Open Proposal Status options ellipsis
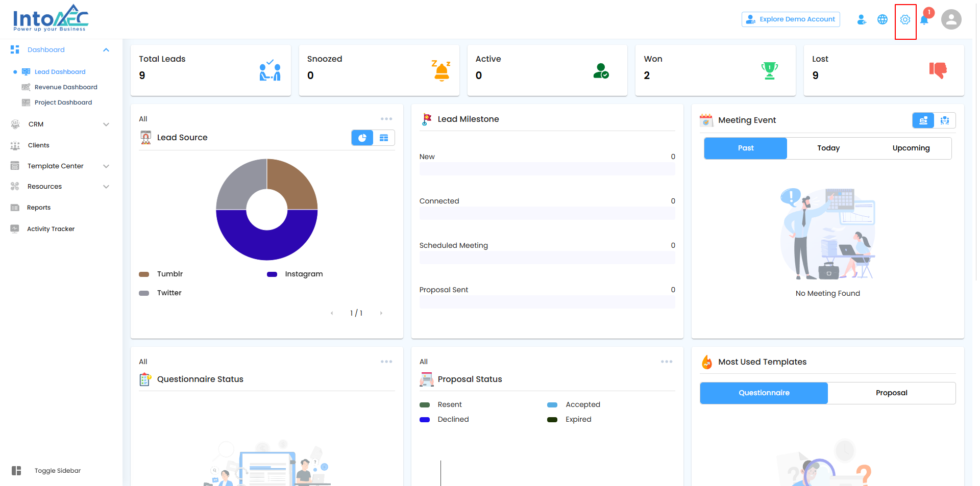The height and width of the screenshot is (486, 980). tap(667, 362)
